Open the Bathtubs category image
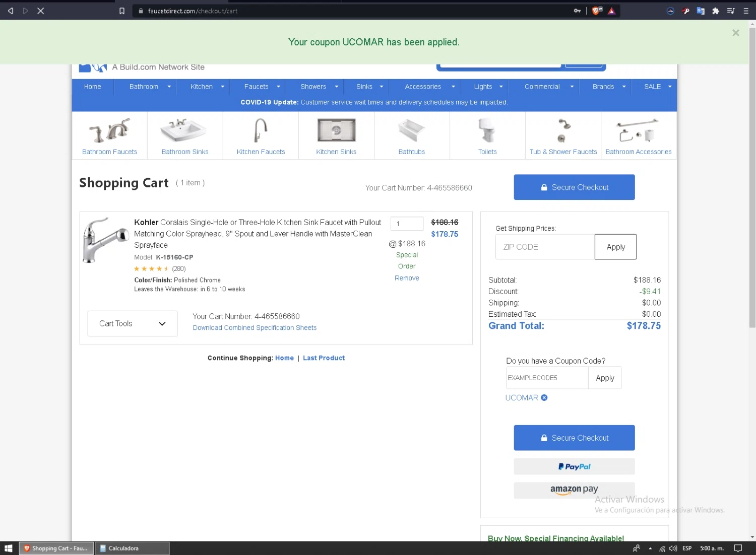 (x=412, y=130)
